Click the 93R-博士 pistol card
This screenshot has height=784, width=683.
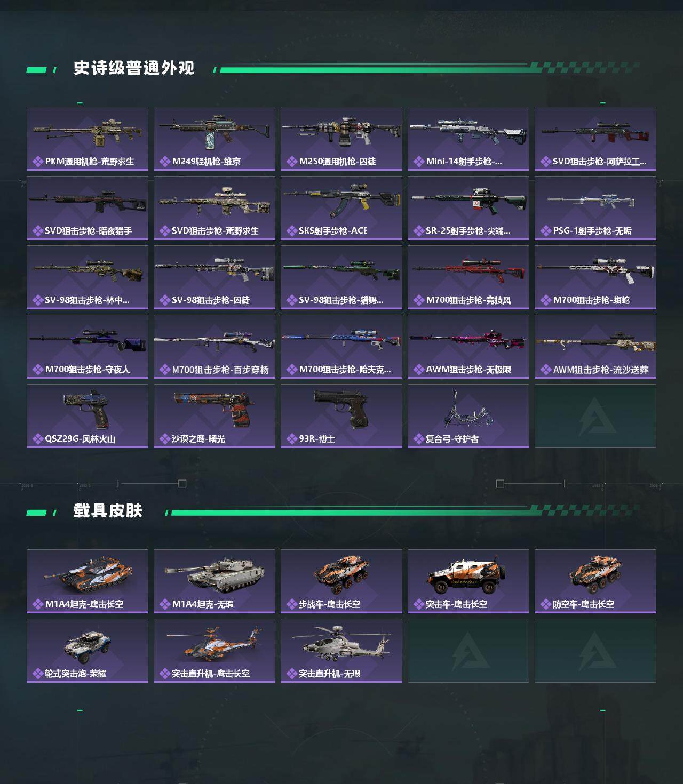[x=341, y=416]
